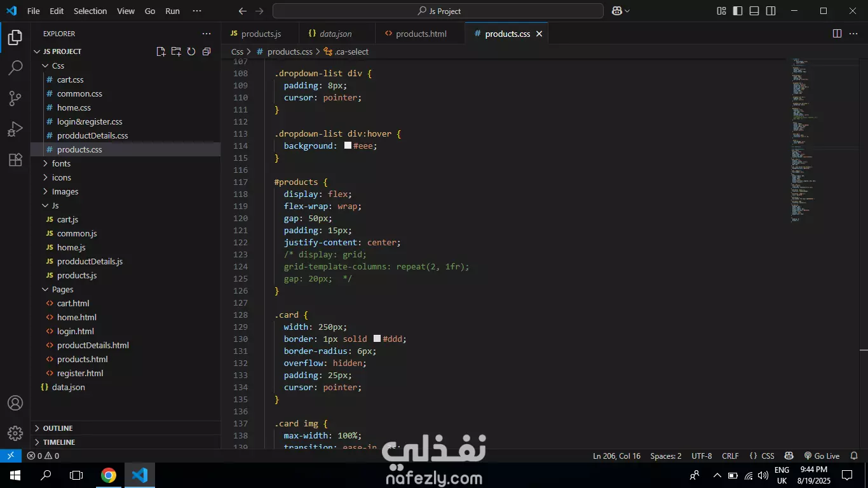Open the Selection menu
Image resolution: width=868 pixels, height=488 pixels.
click(x=90, y=11)
